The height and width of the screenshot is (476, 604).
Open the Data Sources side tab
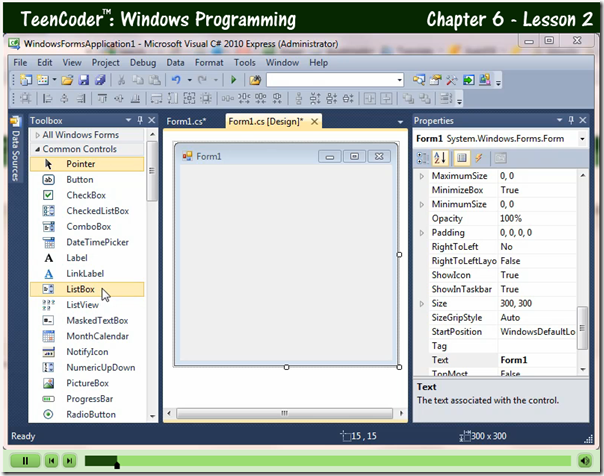(x=15, y=150)
